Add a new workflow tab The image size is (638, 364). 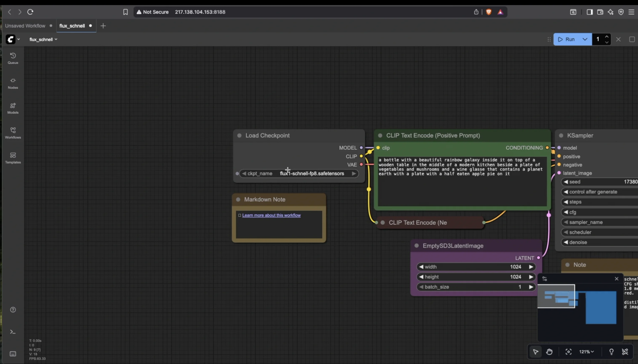pos(103,26)
